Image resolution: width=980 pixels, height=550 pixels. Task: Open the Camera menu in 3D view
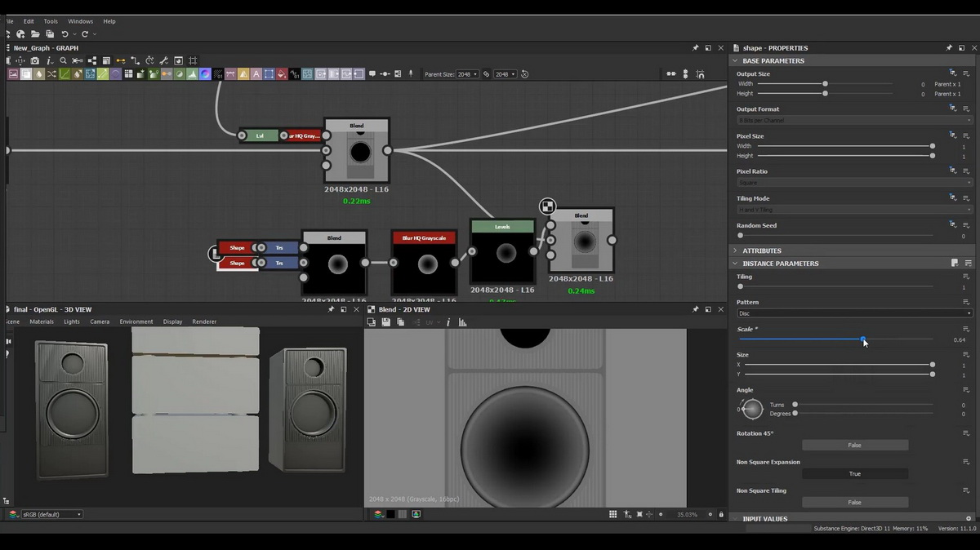click(x=100, y=322)
